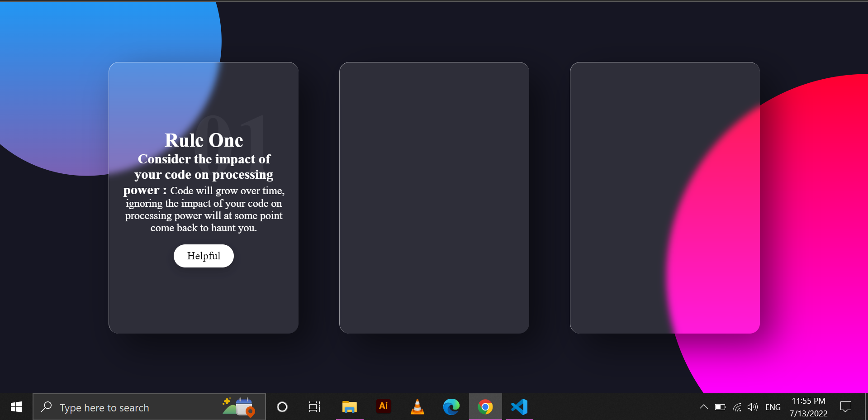Open Microsoft Edge browser
Screen dimensions: 868x420
tap(451, 407)
